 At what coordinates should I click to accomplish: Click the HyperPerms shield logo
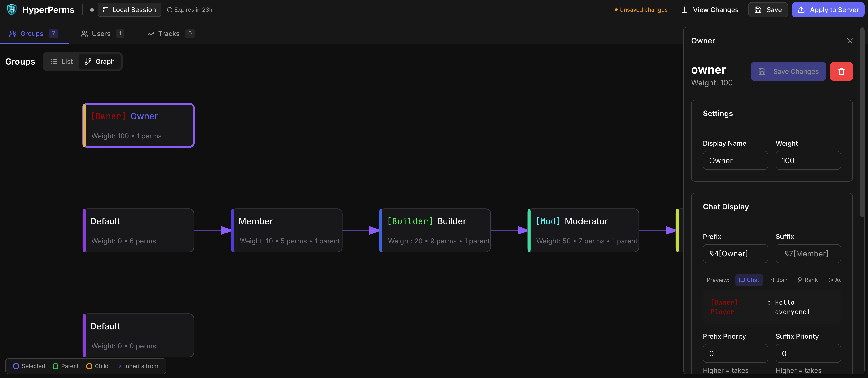click(x=12, y=10)
